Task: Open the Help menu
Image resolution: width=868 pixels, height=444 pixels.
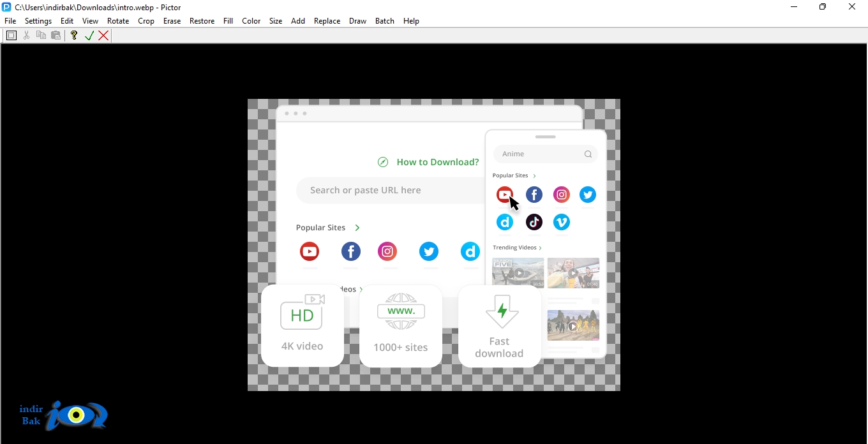Action: pyautogui.click(x=412, y=21)
